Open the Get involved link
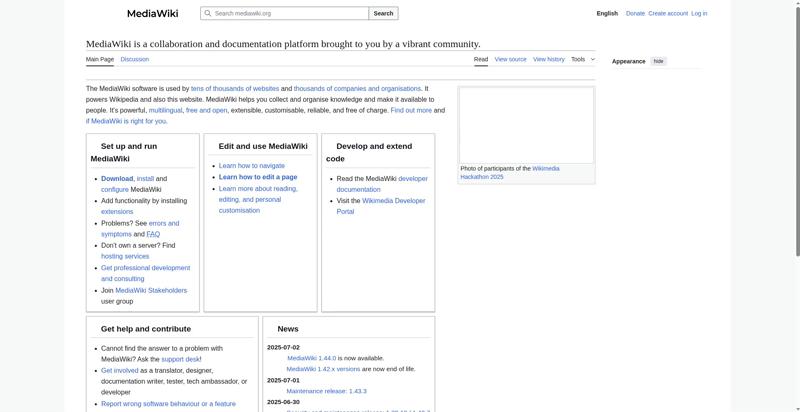The height and width of the screenshot is (412, 800). (119, 371)
